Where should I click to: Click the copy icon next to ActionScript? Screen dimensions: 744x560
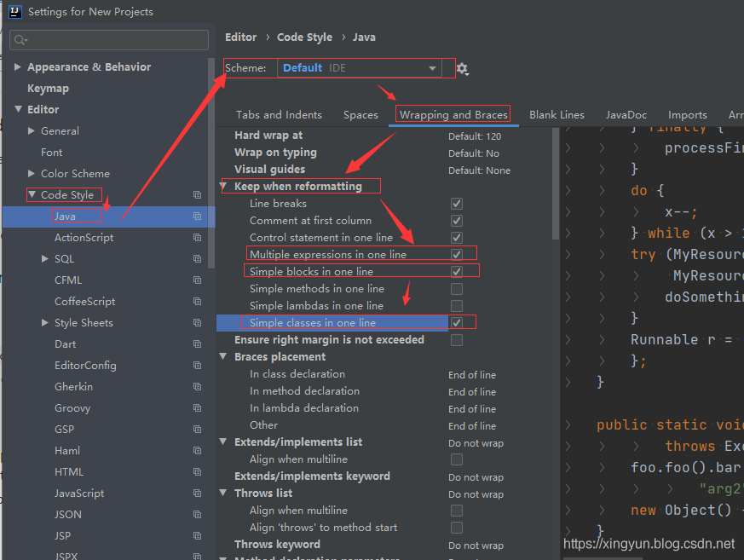[x=197, y=238]
